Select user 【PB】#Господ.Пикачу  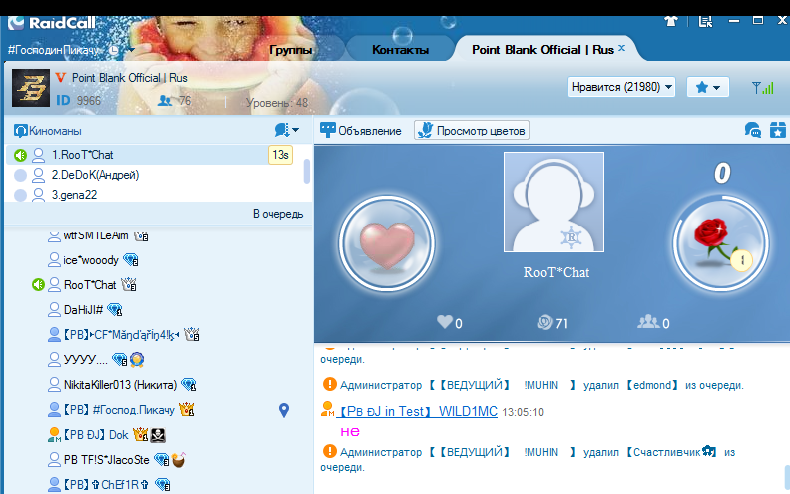tap(118, 409)
